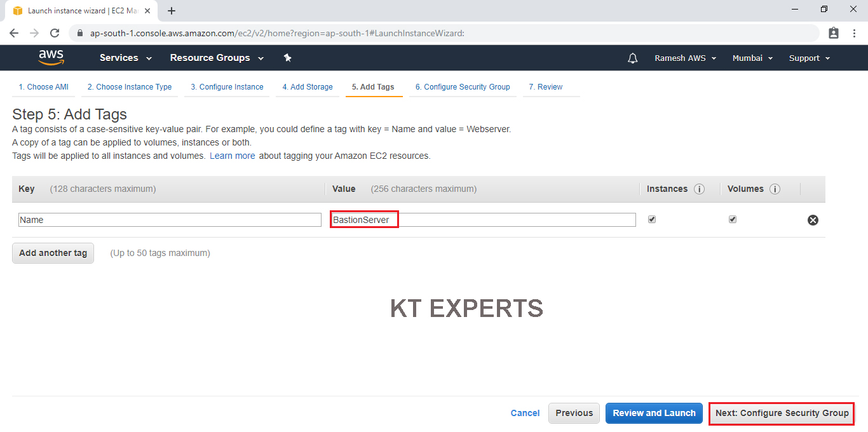868x432 pixels.
Task: Click the Value field containing BastionServer
Action: (x=483, y=220)
